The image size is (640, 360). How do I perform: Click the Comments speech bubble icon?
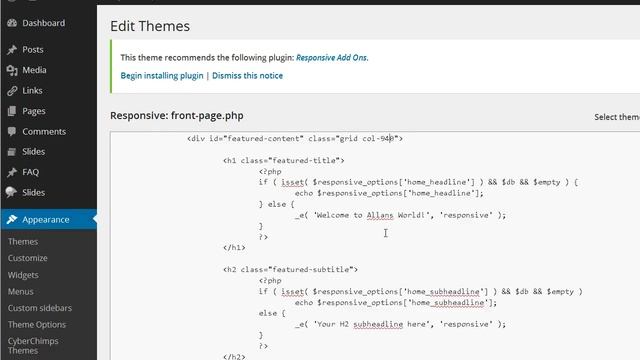tap(12, 131)
